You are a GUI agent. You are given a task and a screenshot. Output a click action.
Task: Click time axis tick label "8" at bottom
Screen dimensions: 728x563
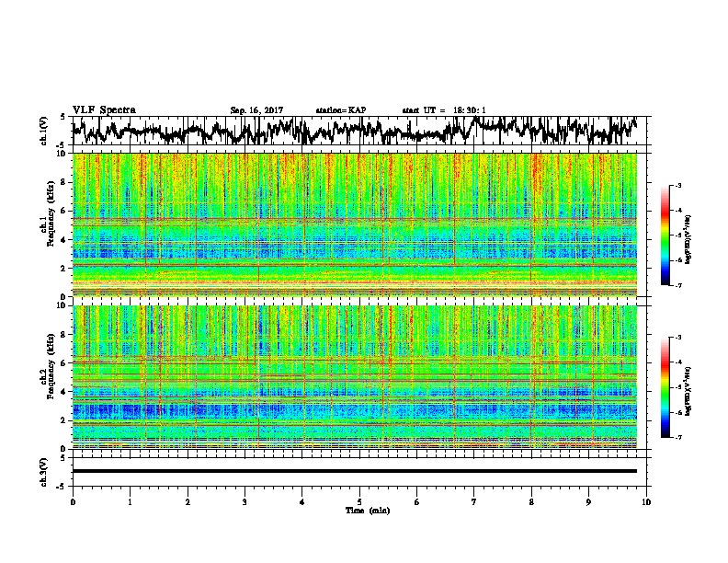coord(531,502)
